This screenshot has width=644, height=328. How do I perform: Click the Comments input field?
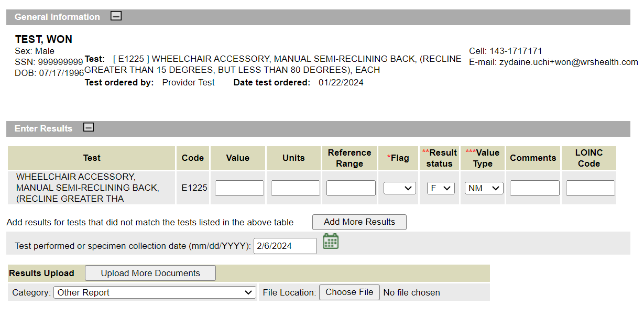click(534, 188)
